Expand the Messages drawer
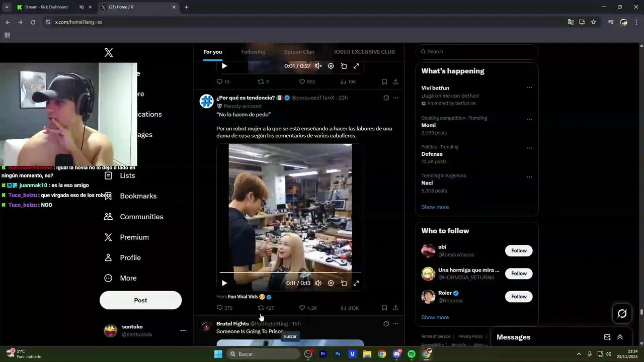The height and width of the screenshot is (362, 644). 620,337
